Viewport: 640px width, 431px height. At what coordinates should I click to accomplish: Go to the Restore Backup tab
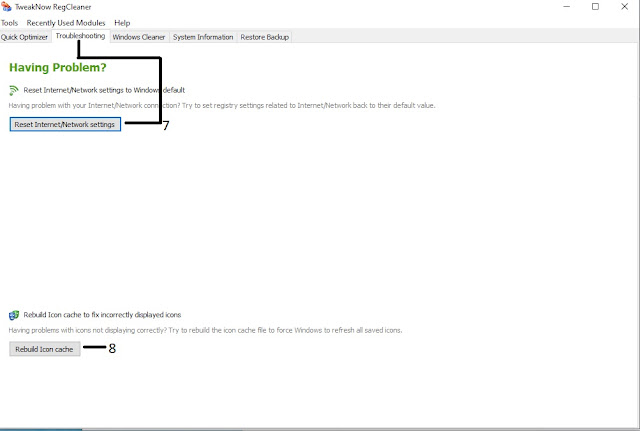tap(264, 37)
